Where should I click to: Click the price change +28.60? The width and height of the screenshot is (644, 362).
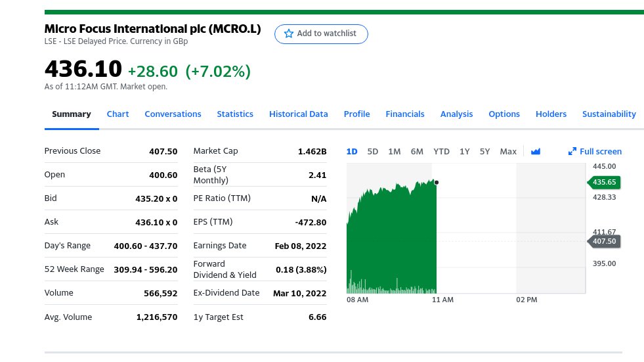[153, 72]
